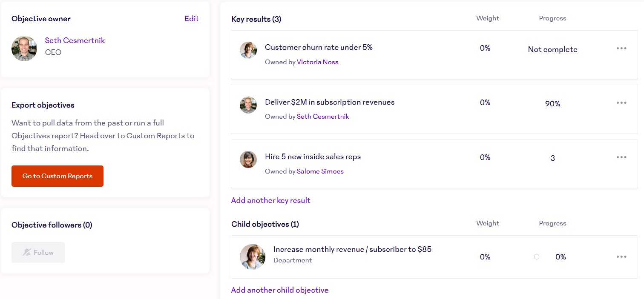
Task: Edit the objective owner
Action: coord(192,19)
